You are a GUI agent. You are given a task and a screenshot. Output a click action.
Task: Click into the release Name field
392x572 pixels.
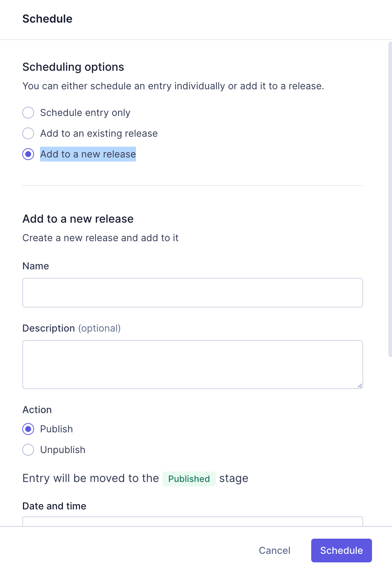tap(192, 293)
